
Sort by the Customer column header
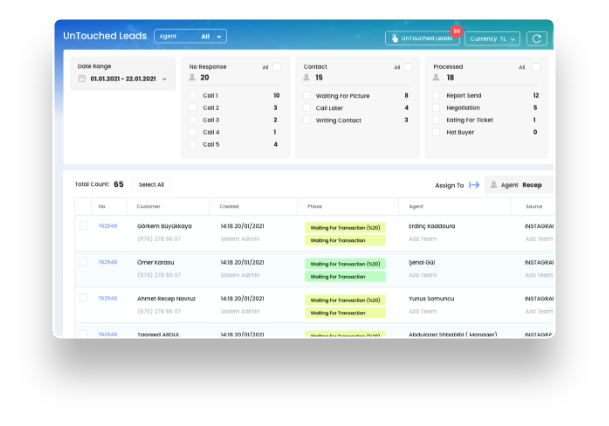click(x=149, y=206)
